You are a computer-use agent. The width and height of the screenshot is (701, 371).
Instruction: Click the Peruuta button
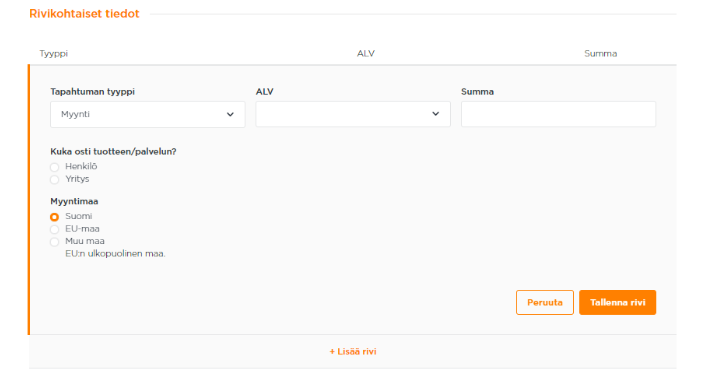tap(545, 303)
